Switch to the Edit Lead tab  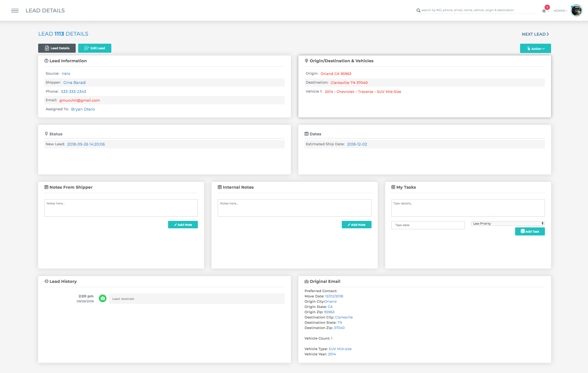pos(95,48)
